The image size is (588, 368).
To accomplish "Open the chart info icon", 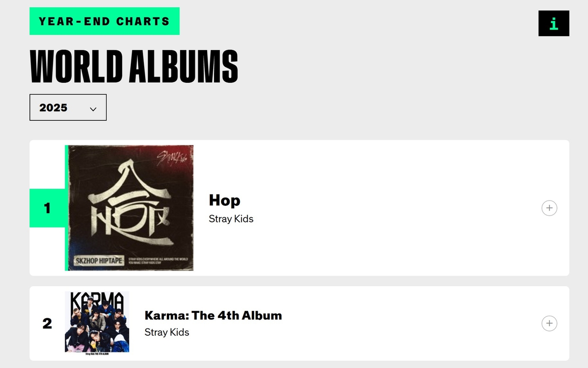I will (x=554, y=23).
